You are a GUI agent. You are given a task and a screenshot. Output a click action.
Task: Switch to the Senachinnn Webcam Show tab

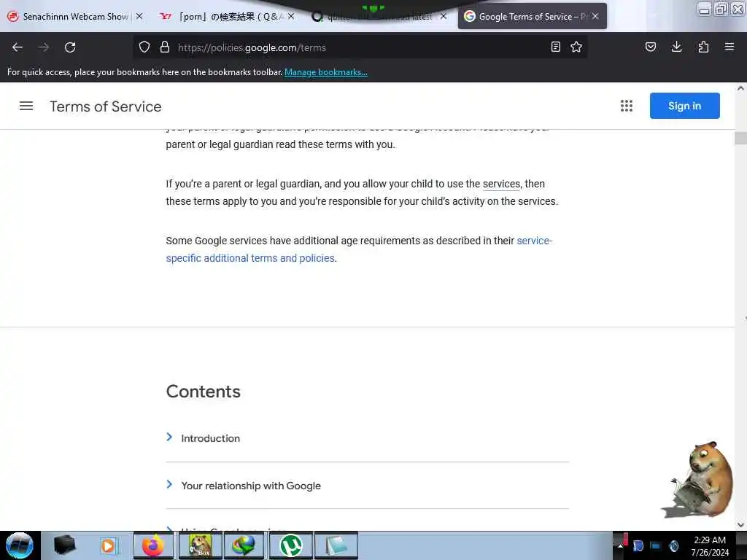[x=75, y=17]
